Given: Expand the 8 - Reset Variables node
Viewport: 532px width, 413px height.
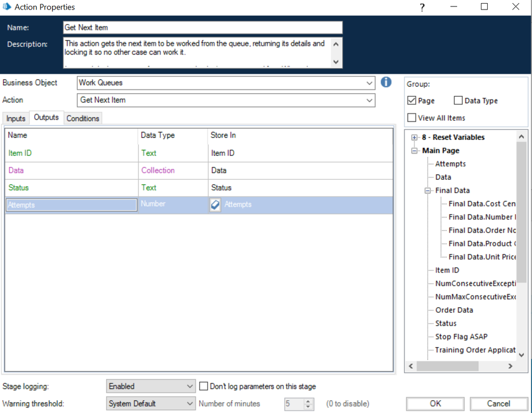Looking at the screenshot, I should pyautogui.click(x=414, y=137).
